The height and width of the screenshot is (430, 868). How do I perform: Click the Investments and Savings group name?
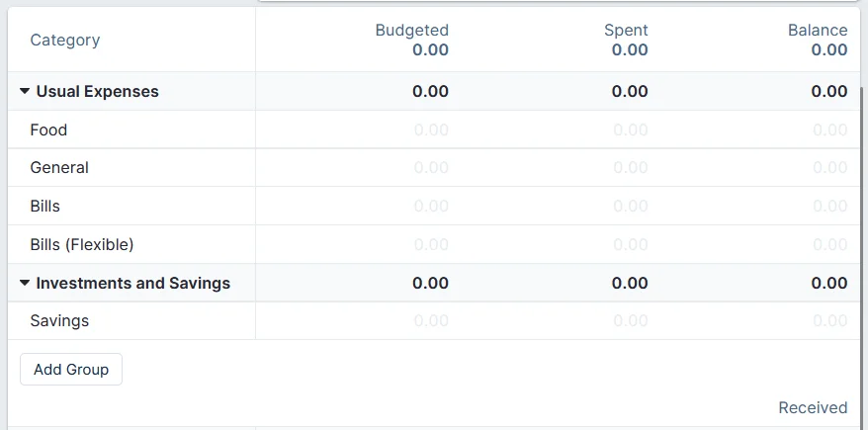(x=132, y=283)
